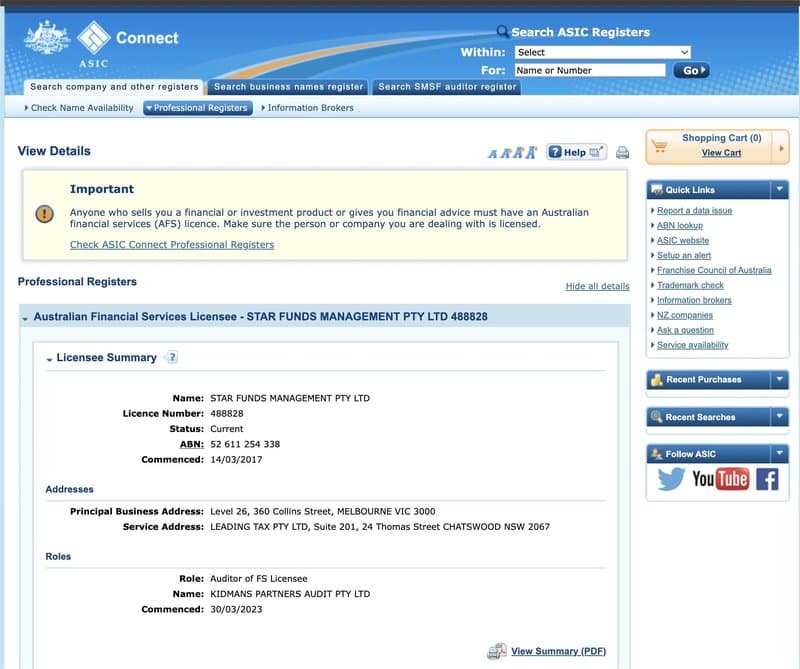Click the PDF icon next to View Summary
Screen dimensions: 800x669
[x=496, y=651]
